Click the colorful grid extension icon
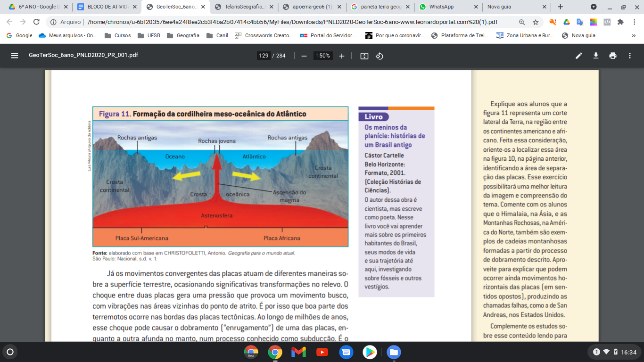644x362 pixels. [x=594, y=22]
